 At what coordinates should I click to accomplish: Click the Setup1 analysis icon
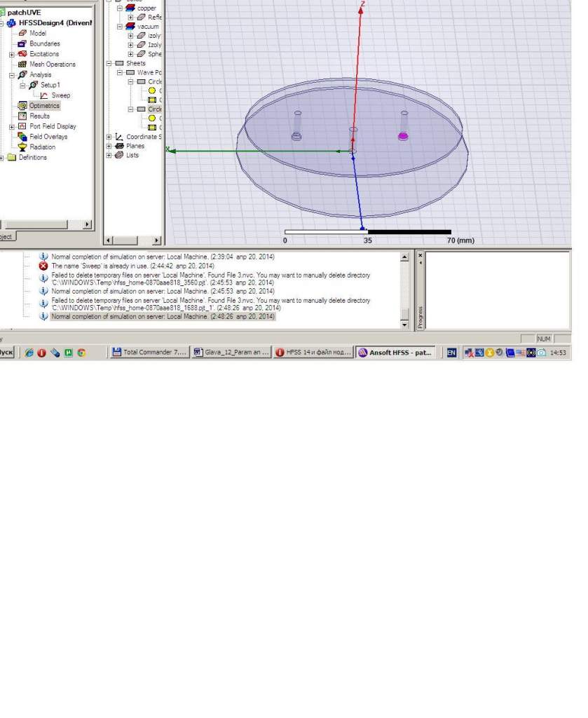pyautogui.click(x=33, y=85)
